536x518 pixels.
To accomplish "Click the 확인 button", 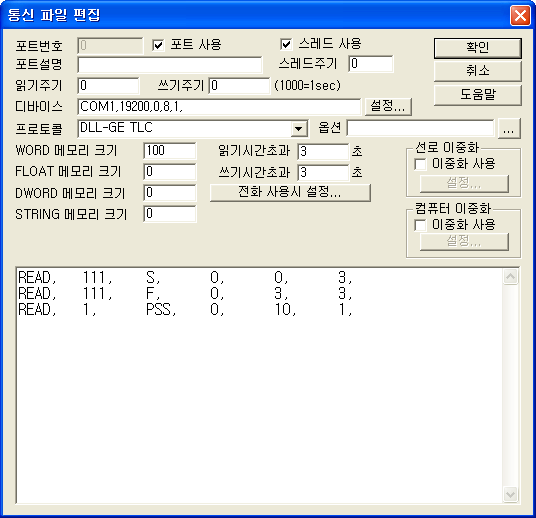I will click(x=478, y=48).
